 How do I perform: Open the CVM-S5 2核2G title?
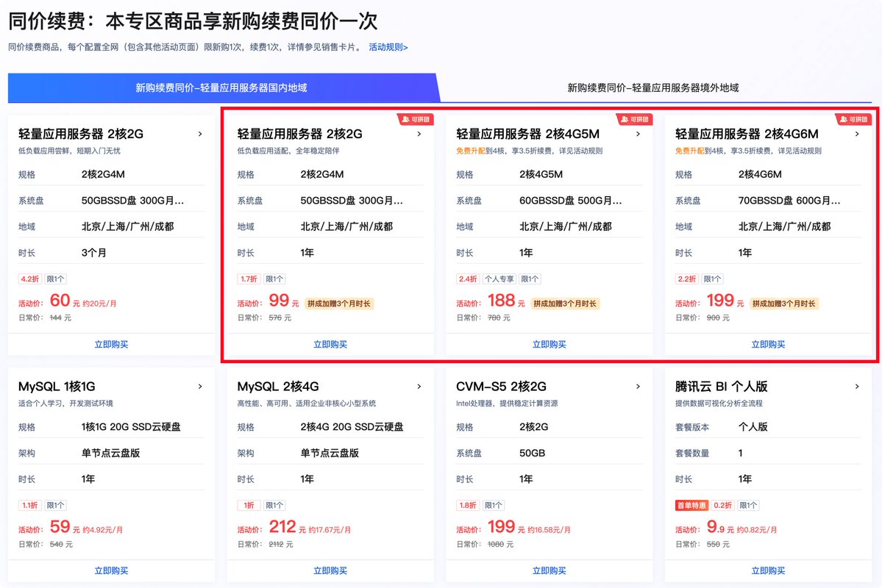501,386
